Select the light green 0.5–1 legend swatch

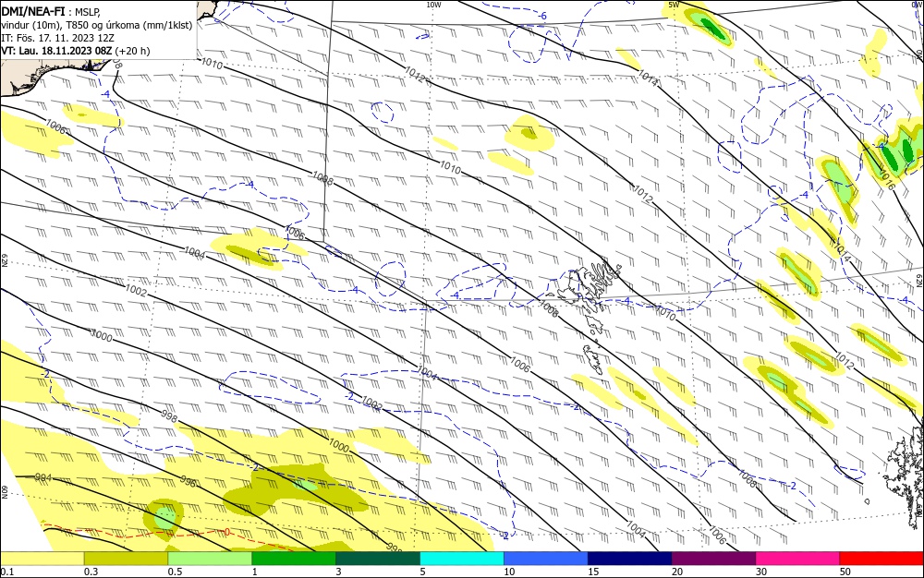(x=210, y=559)
